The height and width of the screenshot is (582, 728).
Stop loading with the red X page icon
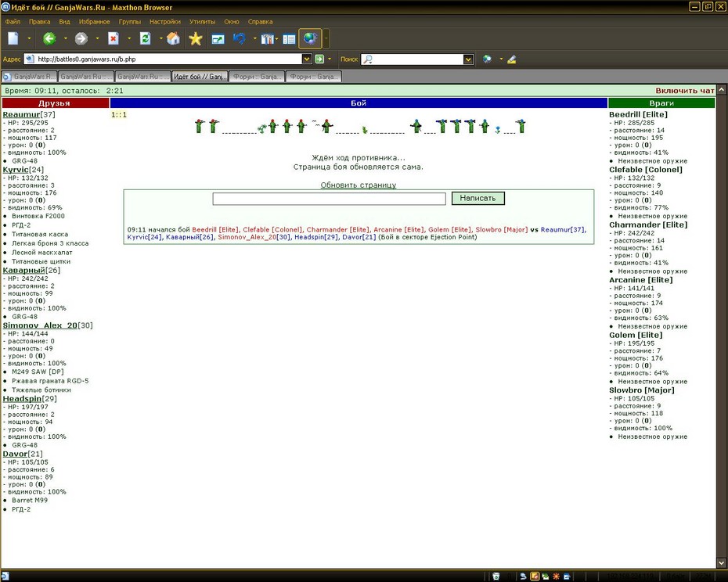pyautogui.click(x=114, y=38)
